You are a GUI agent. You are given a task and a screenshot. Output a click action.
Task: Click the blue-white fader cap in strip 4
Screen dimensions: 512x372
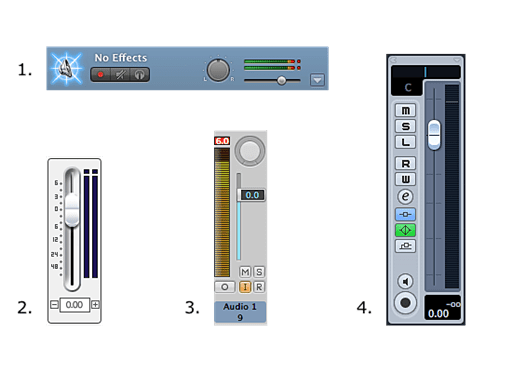point(434,135)
